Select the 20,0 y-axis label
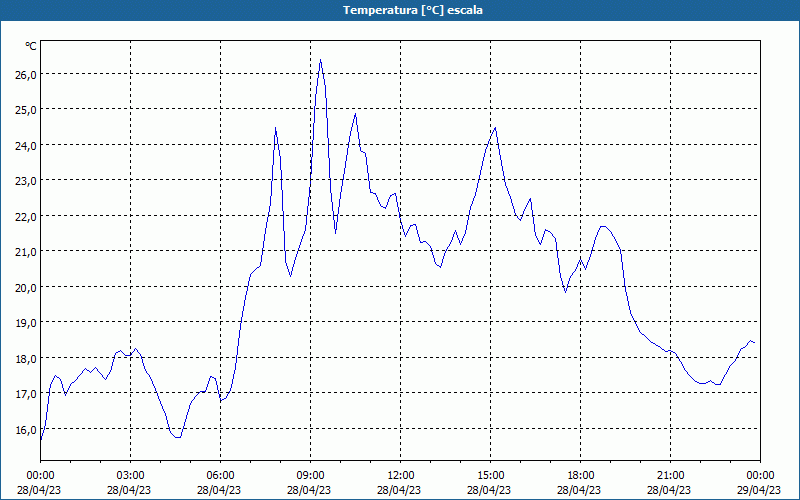The height and width of the screenshot is (500, 800). (x=26, y=288)
